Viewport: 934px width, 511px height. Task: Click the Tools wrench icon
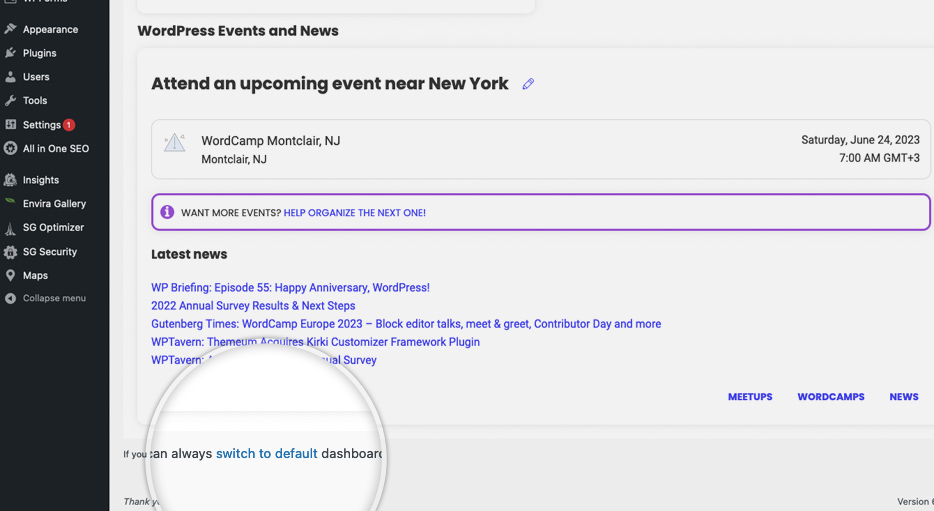pos(10,100)
